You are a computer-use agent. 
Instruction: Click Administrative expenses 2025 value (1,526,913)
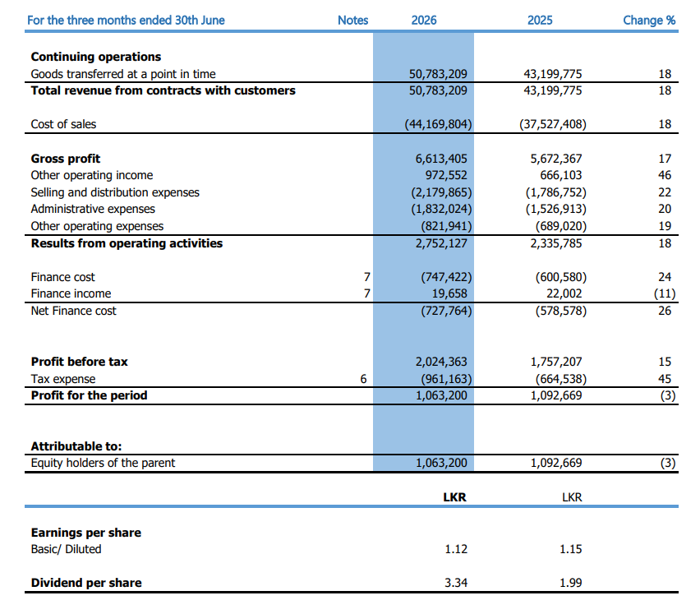point(555,209)
